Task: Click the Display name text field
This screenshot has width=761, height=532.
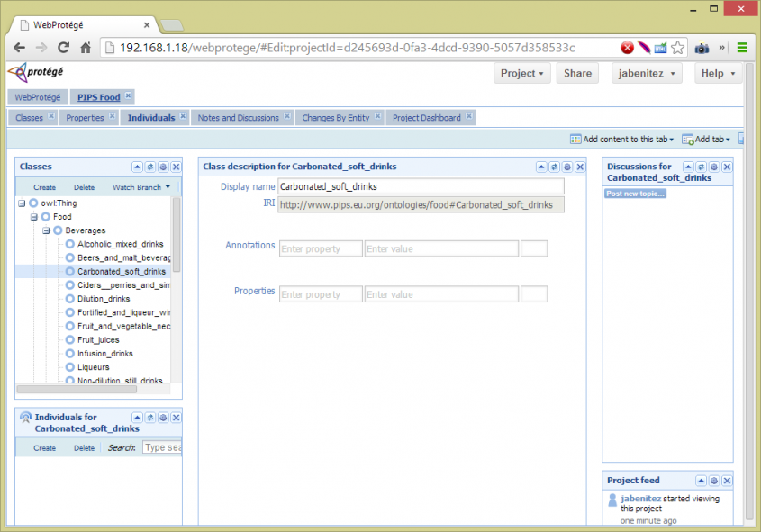Action: pos(421,186)
